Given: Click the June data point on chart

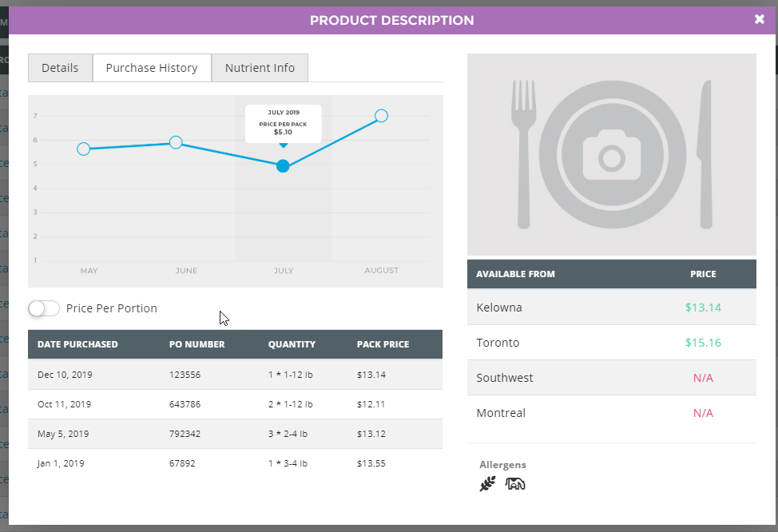Looking at the screenshot, I should click(x=176, y=142).
